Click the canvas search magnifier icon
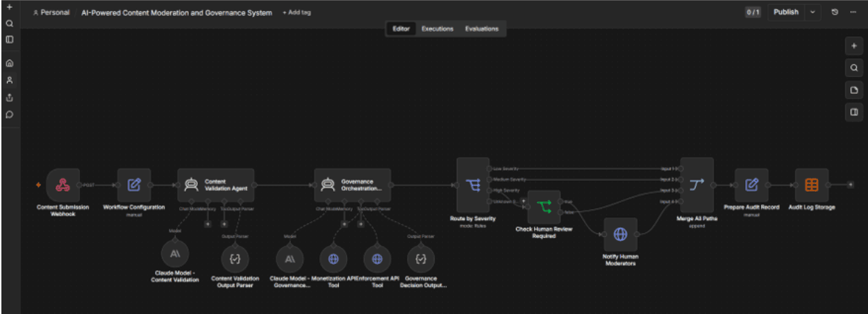 pyautogui.click(x=853, y=68)
